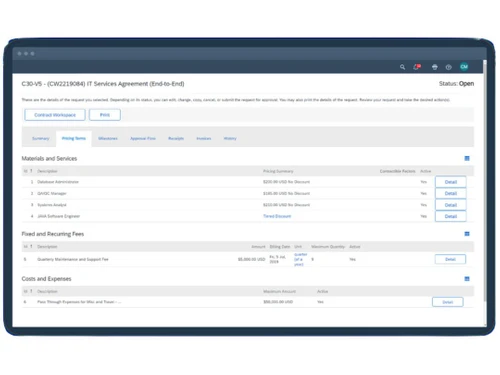The image size is (500, 375).
Task: Open table options icon for Materials and Services
Action: [x=467, y=158]
